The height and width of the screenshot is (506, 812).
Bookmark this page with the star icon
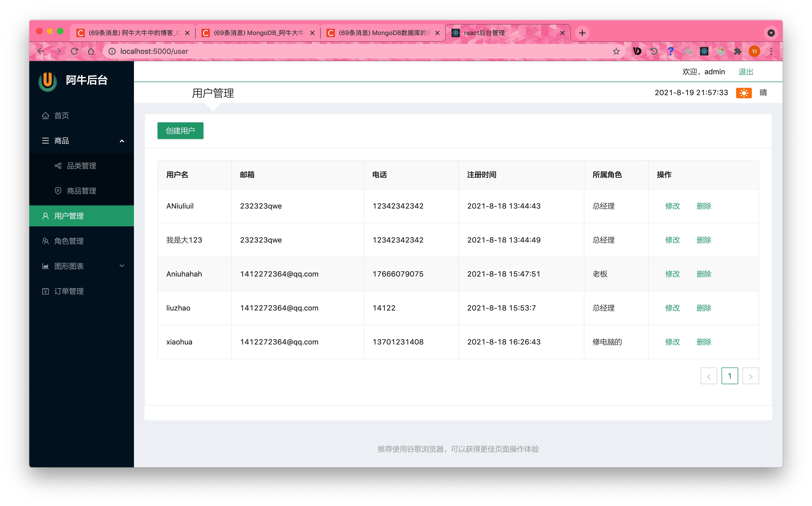[x=616, y=51]
